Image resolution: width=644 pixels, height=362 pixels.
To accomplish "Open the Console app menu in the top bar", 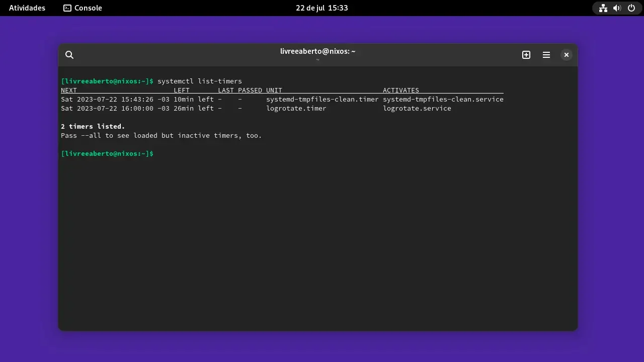I will (x=83, y=8).
